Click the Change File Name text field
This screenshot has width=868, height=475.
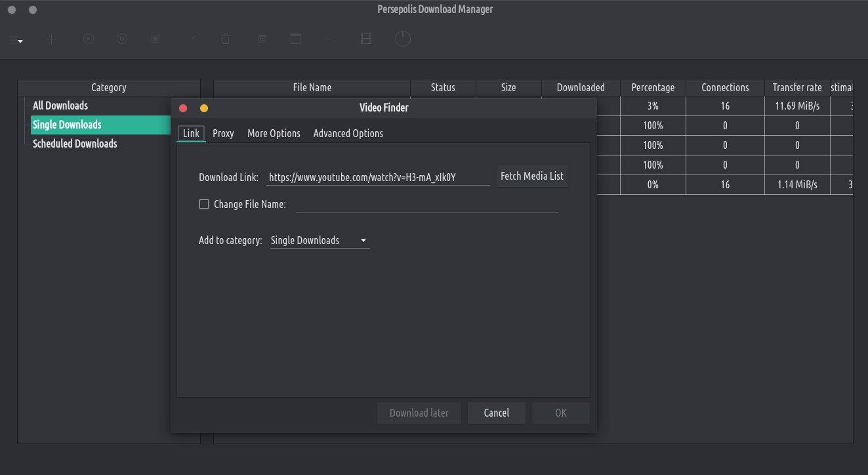427,205
